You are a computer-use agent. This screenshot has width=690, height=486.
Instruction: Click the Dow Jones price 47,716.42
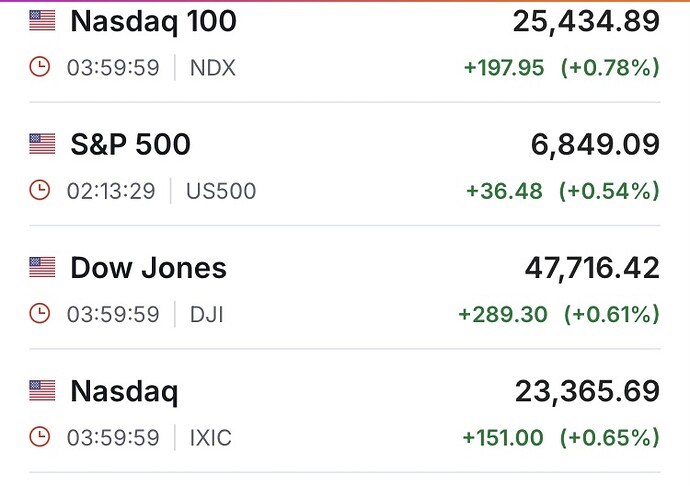tap(592, 268)
